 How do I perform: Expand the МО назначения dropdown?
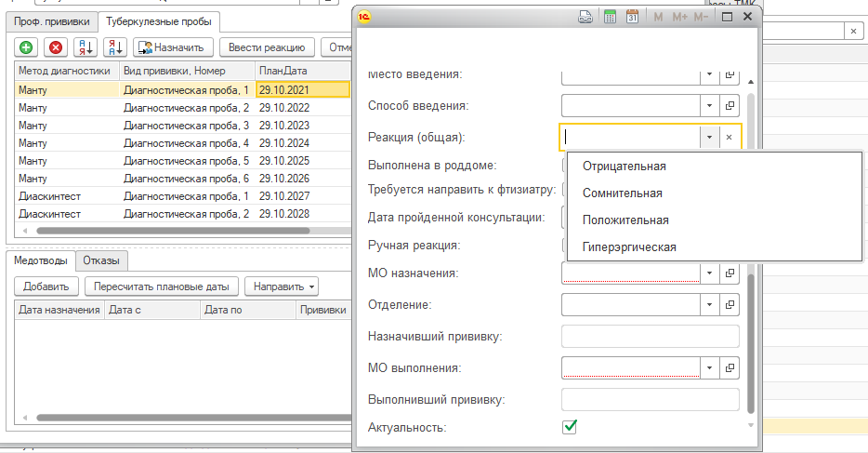(708, 273)
